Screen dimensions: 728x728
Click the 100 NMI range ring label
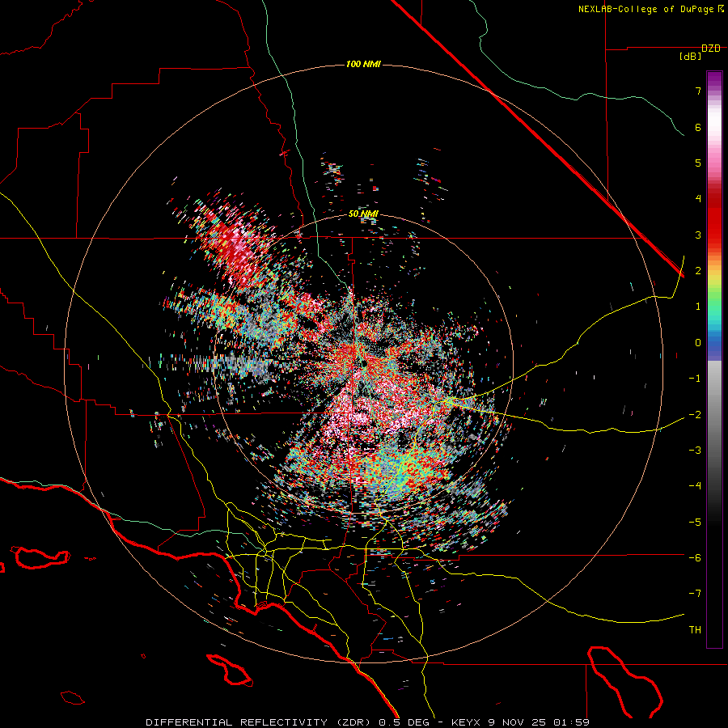click(363, 64)
